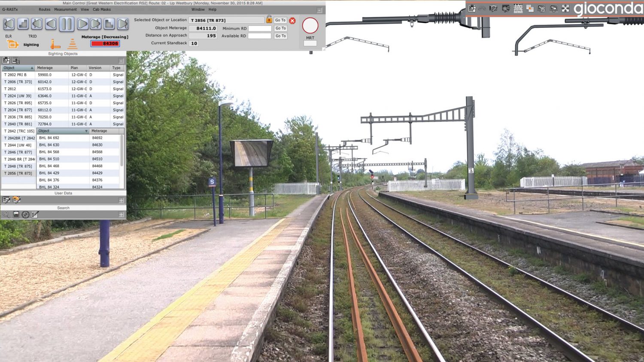This screenshot has width=644, height=362.
Task: Pause playback with the pause button
Action: point(67,24)
